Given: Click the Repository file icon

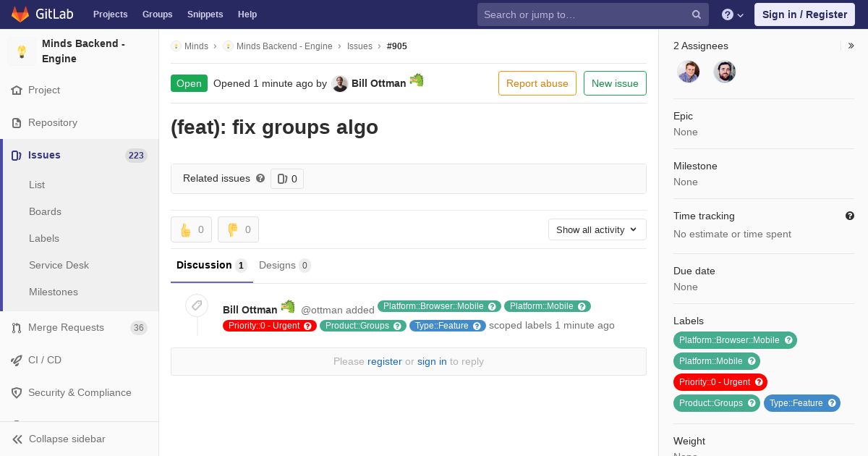Looking at the screenshot, I should click(x=17, y=123).
